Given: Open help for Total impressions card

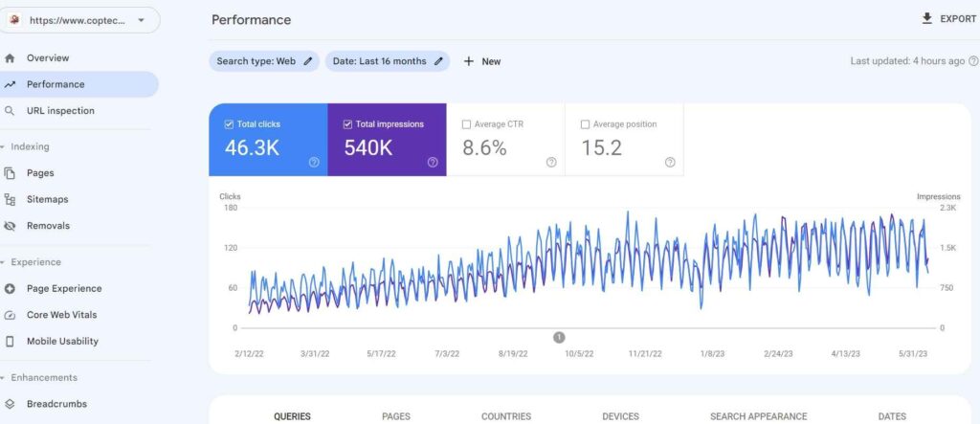Looking at the screenshot, I should pyautogui.click(x=433, y=162).
